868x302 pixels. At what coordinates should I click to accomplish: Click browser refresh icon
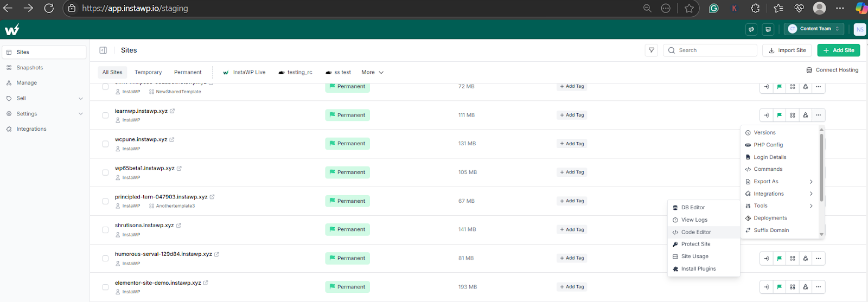(49, 8)
